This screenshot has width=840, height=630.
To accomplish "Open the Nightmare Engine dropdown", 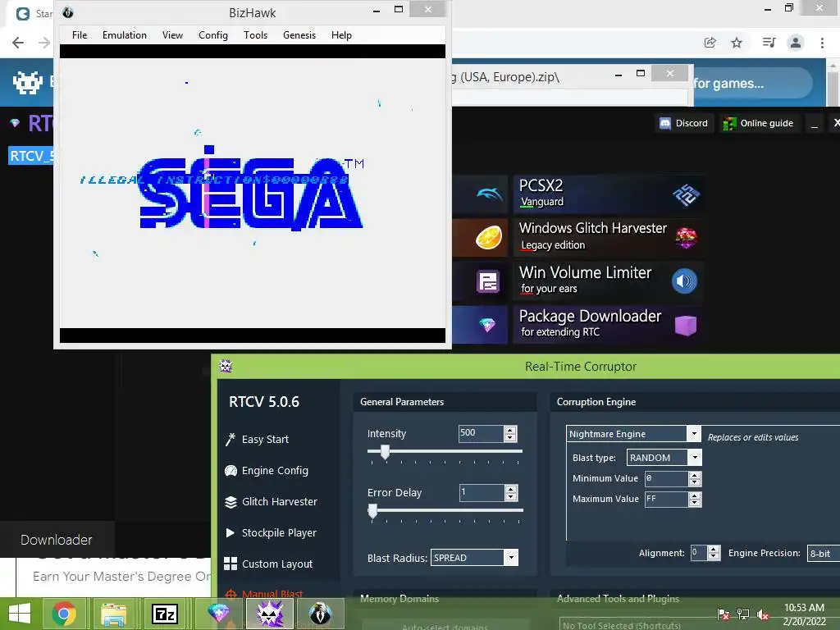I will [633, 433].
